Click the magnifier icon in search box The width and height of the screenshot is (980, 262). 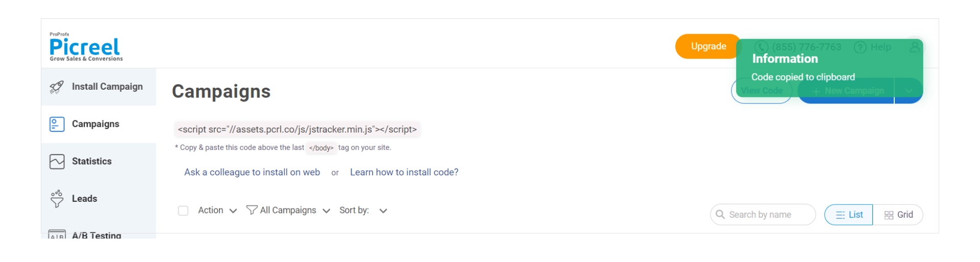point(720,215)
